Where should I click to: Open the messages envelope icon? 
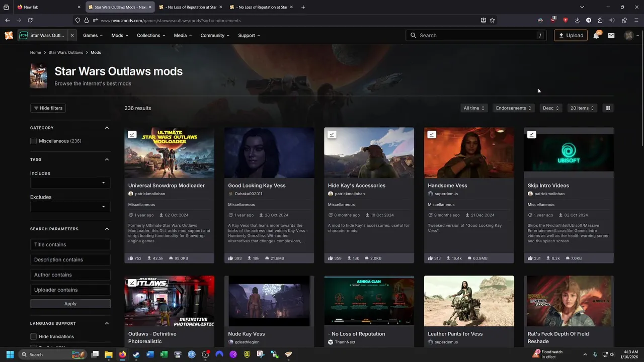611,35
